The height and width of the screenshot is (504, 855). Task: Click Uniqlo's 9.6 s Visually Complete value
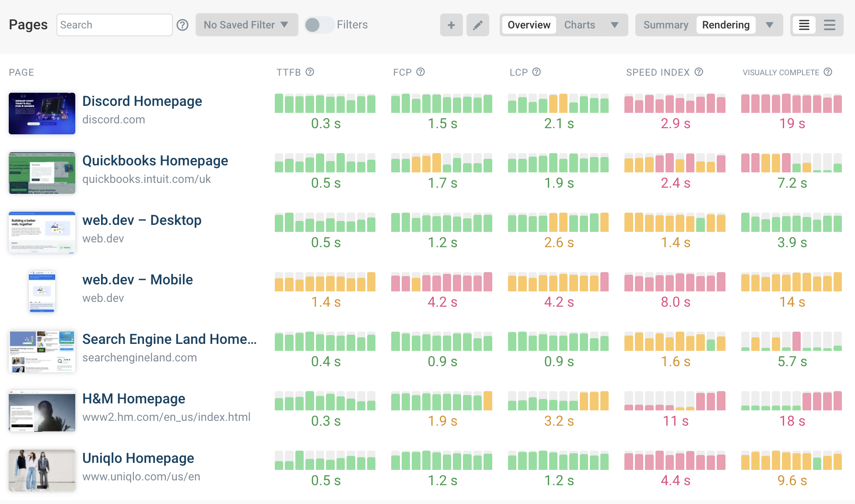[792, 480]
